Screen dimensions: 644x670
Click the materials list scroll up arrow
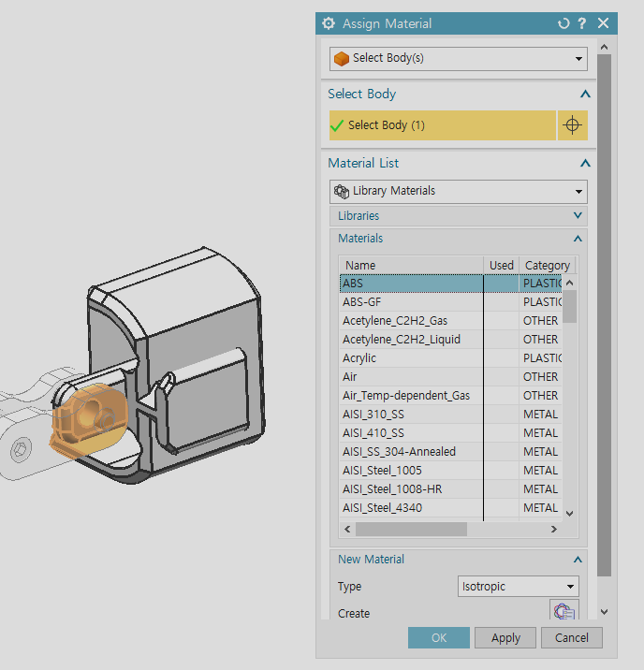[x=569, y=283]
